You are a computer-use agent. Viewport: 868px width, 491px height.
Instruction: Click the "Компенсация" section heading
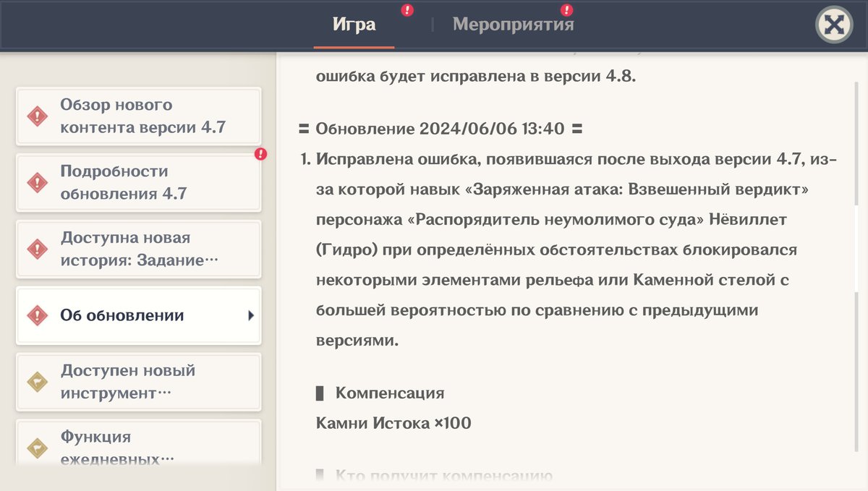389,393
